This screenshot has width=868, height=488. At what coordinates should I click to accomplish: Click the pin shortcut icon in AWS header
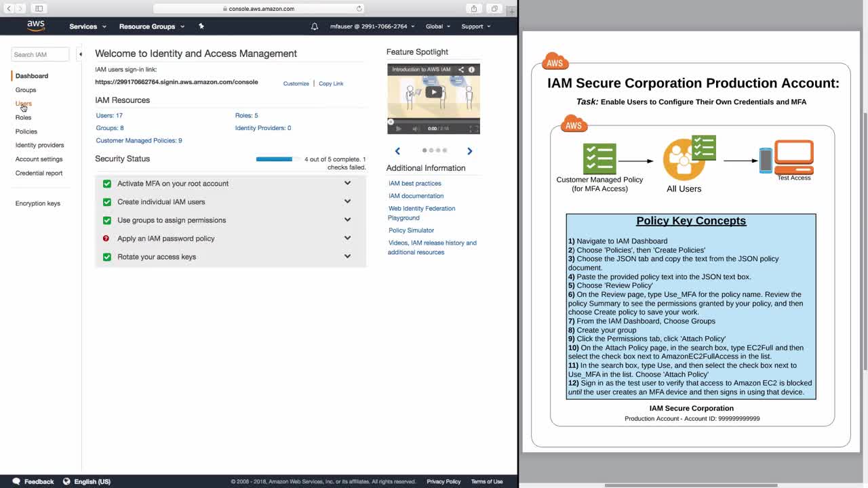click(201, 26)
